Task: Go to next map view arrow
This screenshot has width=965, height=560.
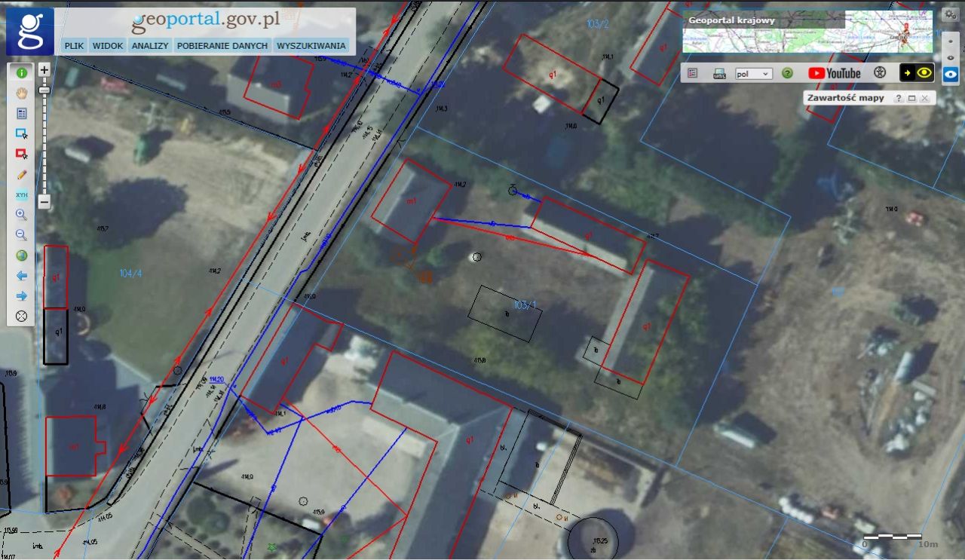Action: point(21,296)
